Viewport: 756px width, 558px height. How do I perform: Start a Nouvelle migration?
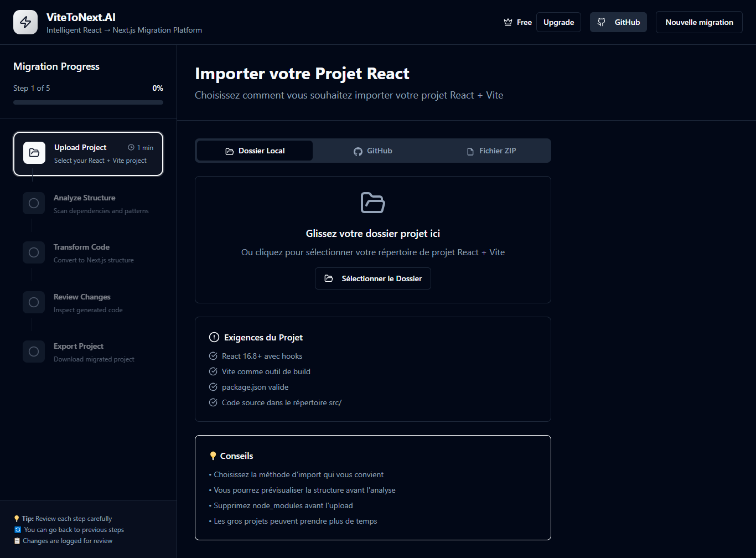pyautogui.click(x=699, y=22)
